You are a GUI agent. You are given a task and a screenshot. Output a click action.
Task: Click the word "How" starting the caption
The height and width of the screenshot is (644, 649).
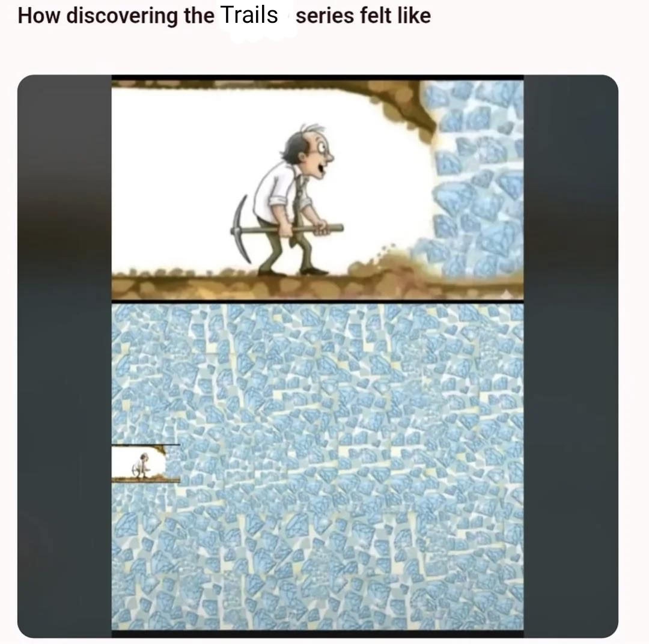click(40, 16)
